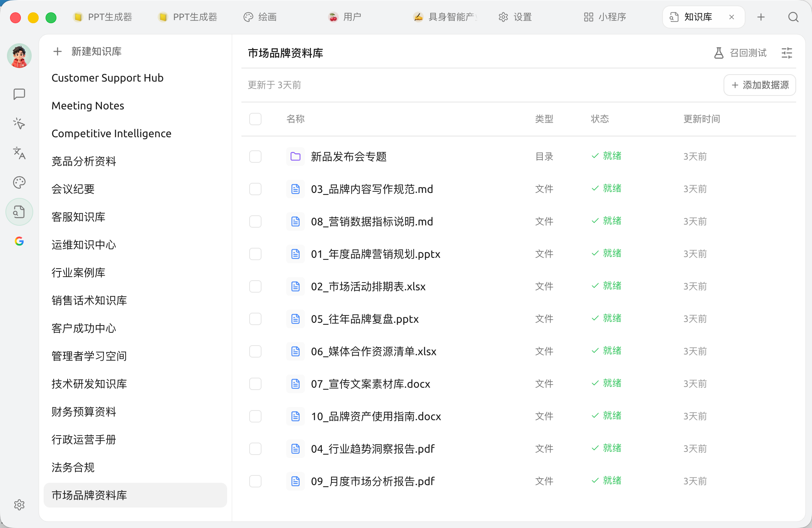
Task: Switch to the 绘画 tab
Action: (x=260, y=17)
